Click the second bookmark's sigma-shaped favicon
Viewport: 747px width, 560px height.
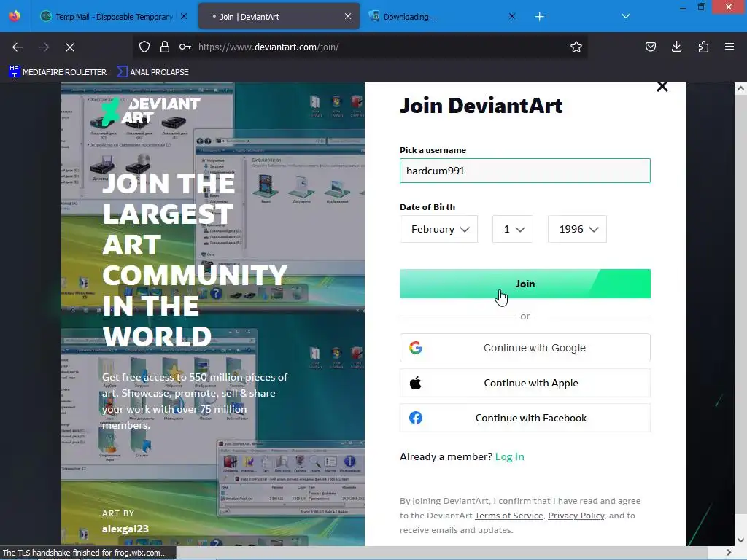click(122, 72)
